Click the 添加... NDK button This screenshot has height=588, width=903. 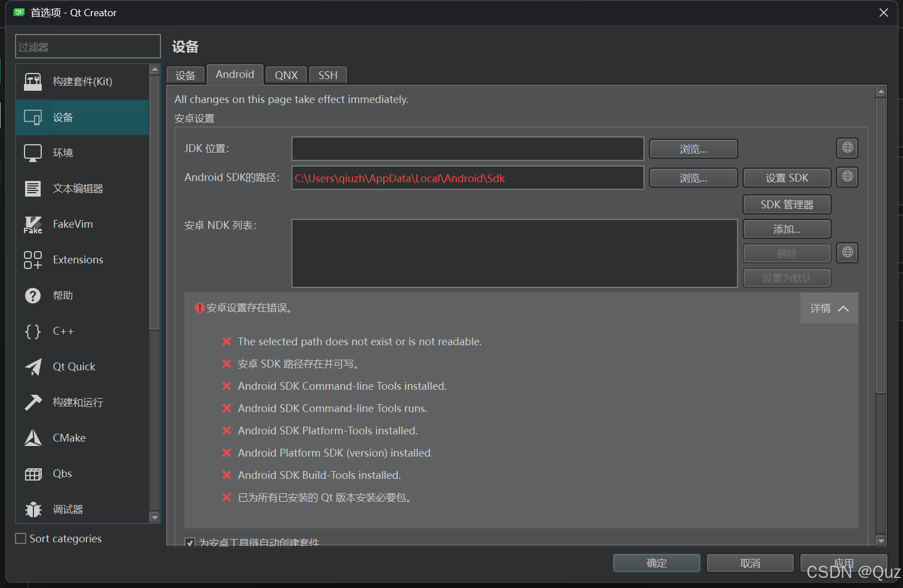click(787, 229)
